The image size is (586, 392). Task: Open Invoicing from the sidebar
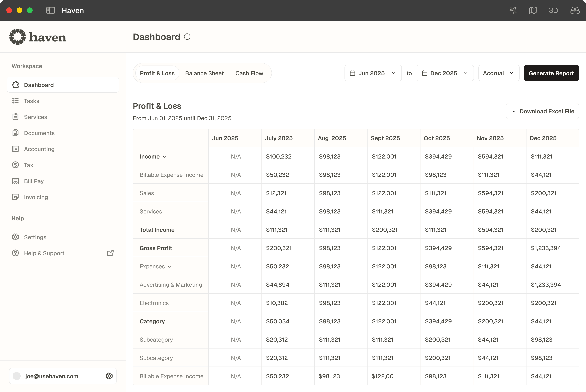[36, 197]
